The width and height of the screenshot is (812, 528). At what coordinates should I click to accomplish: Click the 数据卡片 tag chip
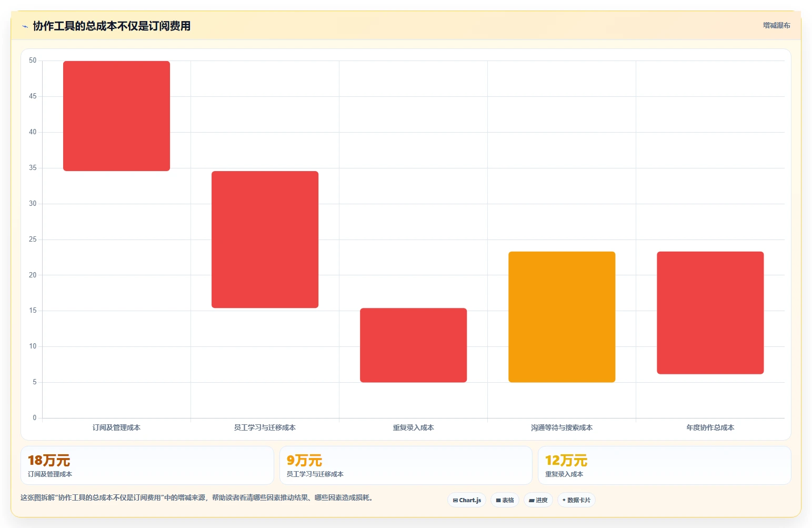tap(576, 500)
